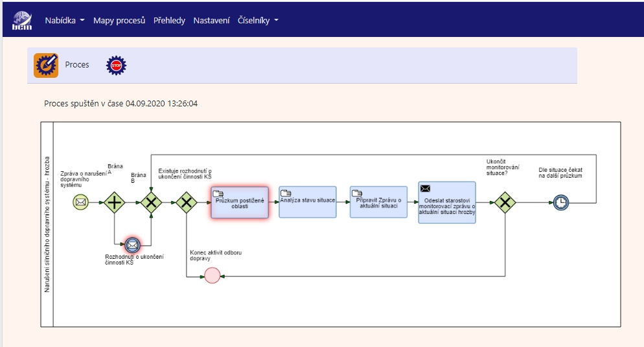Go to Přehledy in navigation bar
644x347 pixels.
tap(169, 21)
